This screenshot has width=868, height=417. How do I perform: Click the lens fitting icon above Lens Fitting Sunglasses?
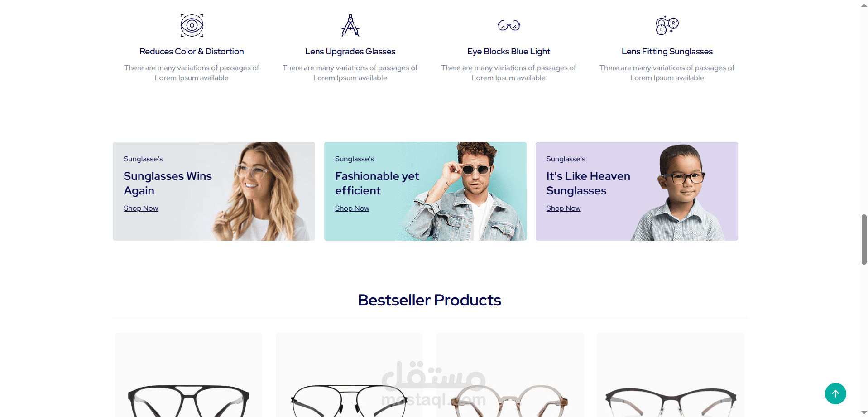[x=667, y=25]
